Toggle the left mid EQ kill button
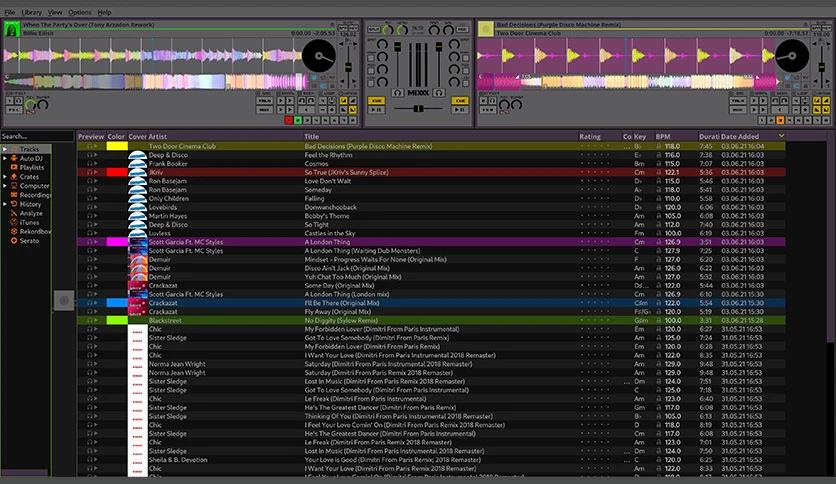 point(371,69)
